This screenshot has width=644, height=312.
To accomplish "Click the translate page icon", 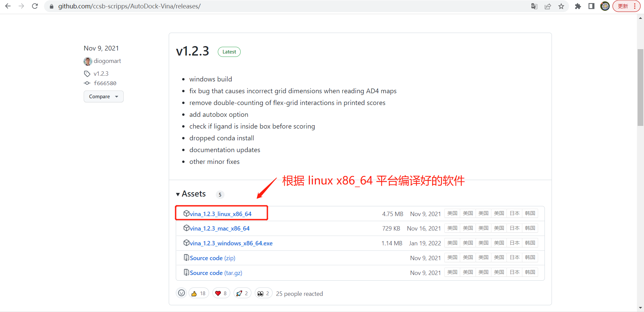I will point(534,6).
